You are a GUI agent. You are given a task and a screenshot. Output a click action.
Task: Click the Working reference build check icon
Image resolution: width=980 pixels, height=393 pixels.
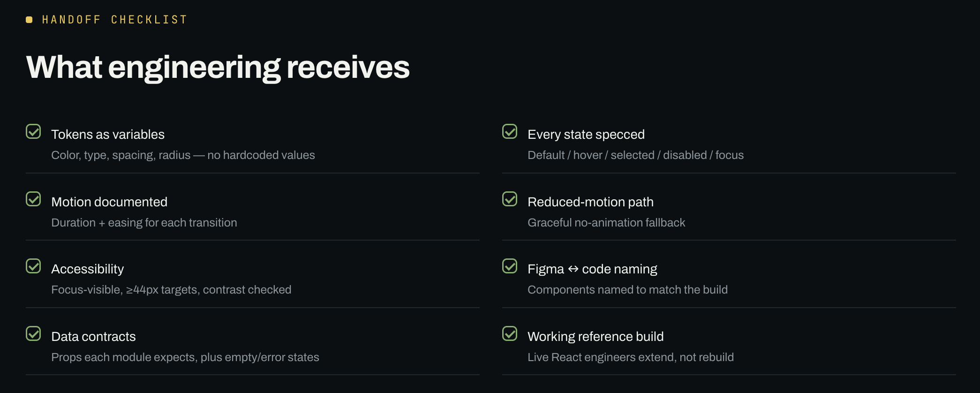(510, 333)
